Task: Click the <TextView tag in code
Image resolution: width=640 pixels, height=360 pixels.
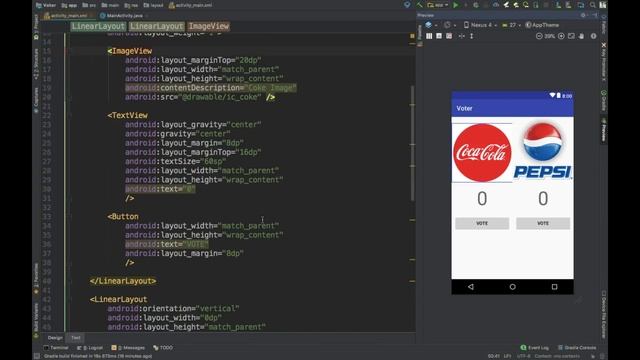Action: (127, 116)
